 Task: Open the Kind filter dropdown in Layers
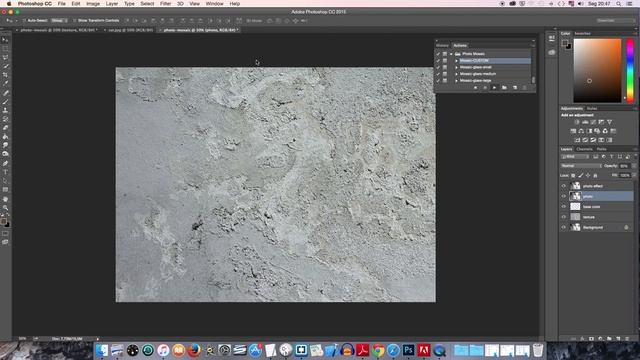tap(575, 157)
